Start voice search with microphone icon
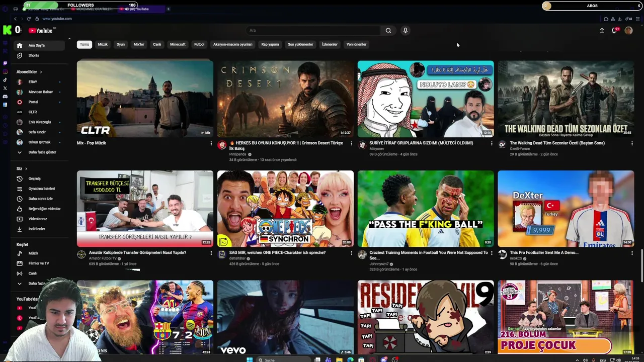This screenshot has height=362, width=644. pos(405,31)
